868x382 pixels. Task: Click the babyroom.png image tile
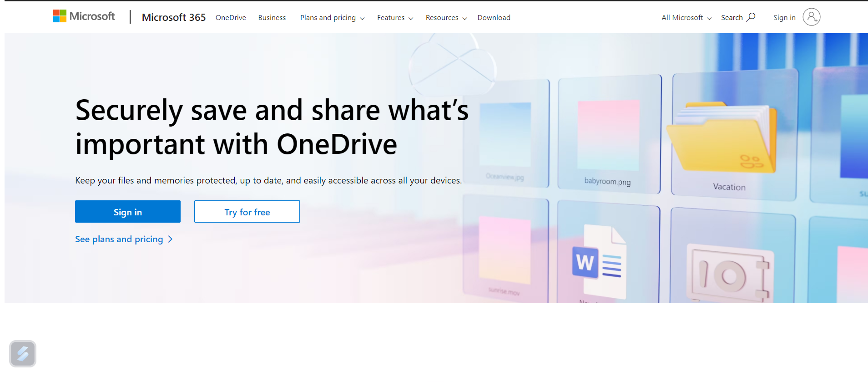[609, 133]
